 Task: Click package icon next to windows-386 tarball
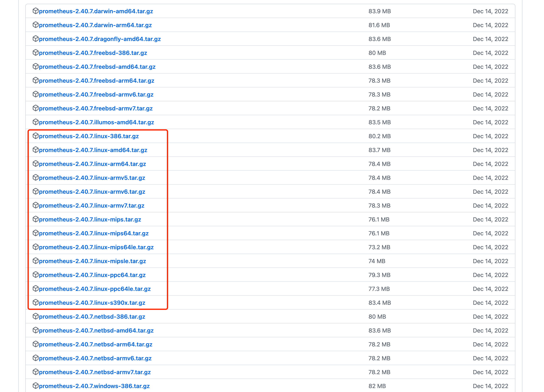coord(35,386)
